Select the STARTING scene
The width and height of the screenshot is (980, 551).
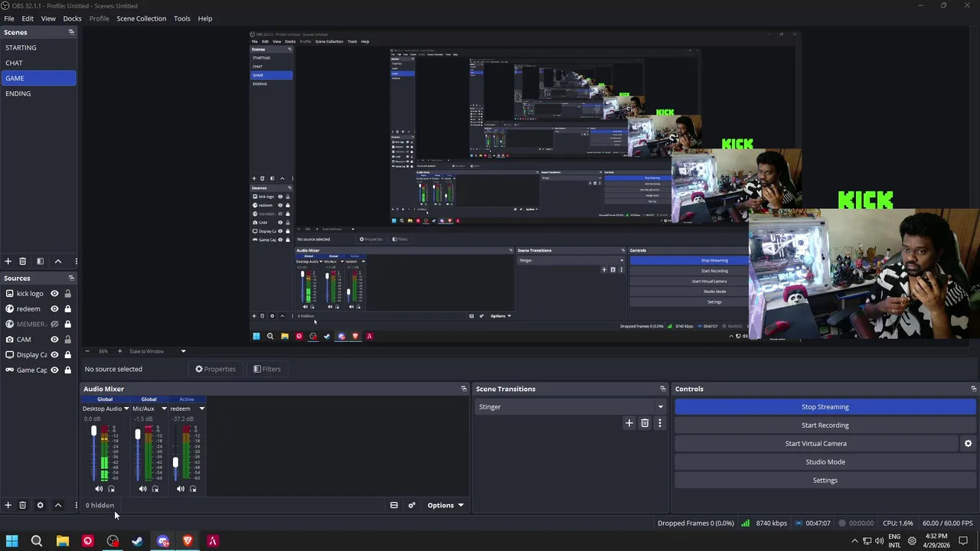pyautogui.click(x=38, y=47)
